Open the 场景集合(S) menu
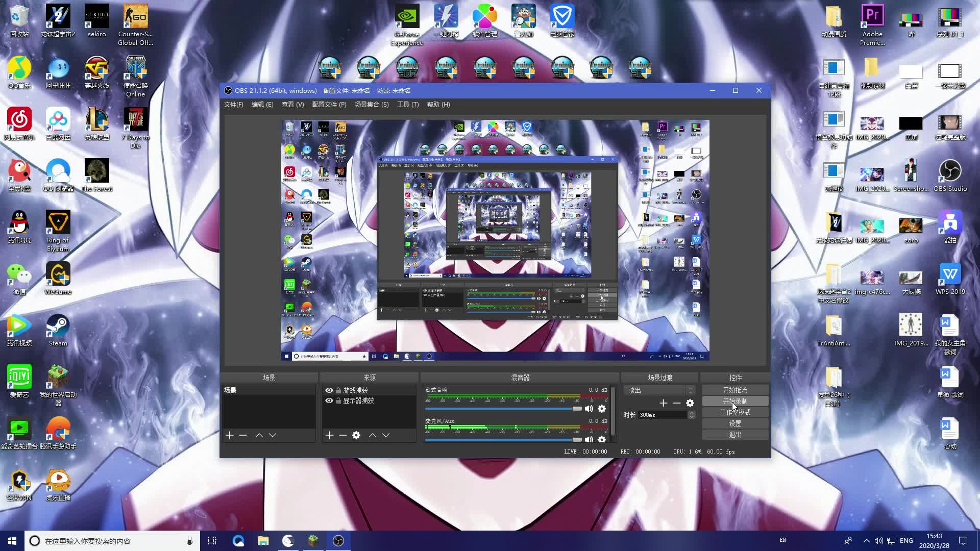 pyautogui.click(x=372, y=105)
